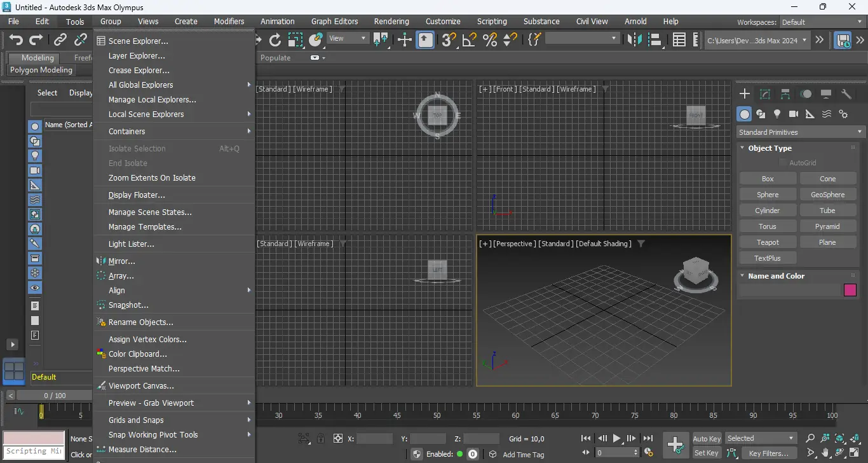Open the Standard Primitives dropdown
868x463 pixels.
(801, 132)
